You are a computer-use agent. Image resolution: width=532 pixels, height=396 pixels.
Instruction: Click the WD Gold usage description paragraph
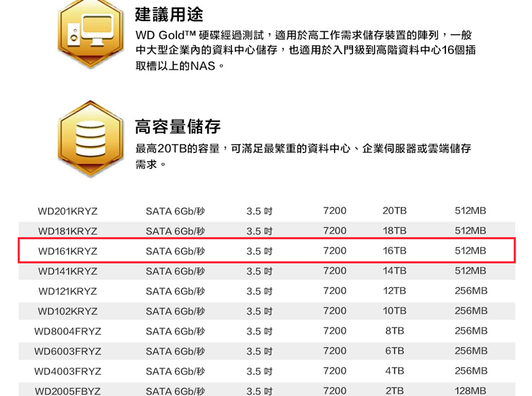(x=305, y=50)
